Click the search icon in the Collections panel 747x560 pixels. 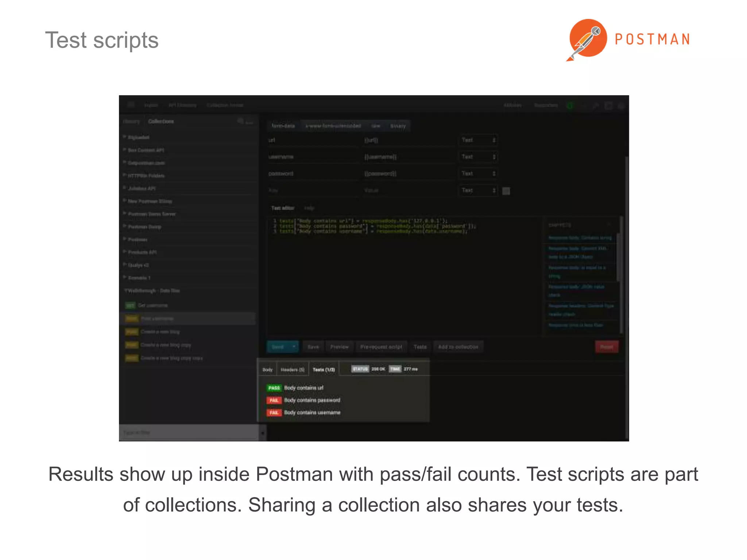[x=240, y=121]
